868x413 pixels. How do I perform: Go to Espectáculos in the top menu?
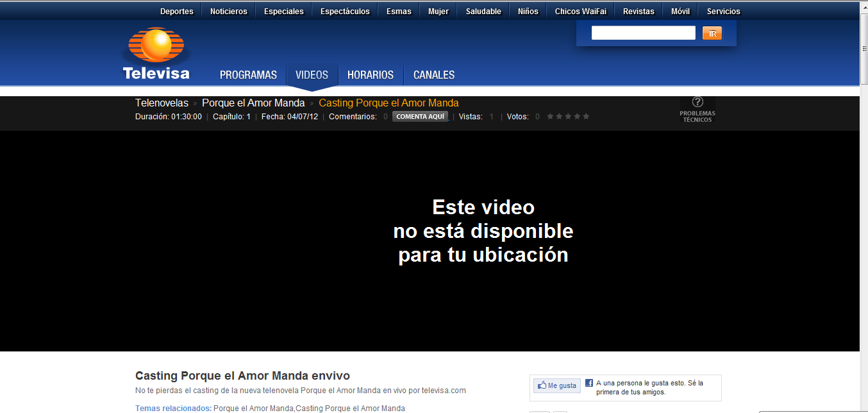[x=345, y=12]
